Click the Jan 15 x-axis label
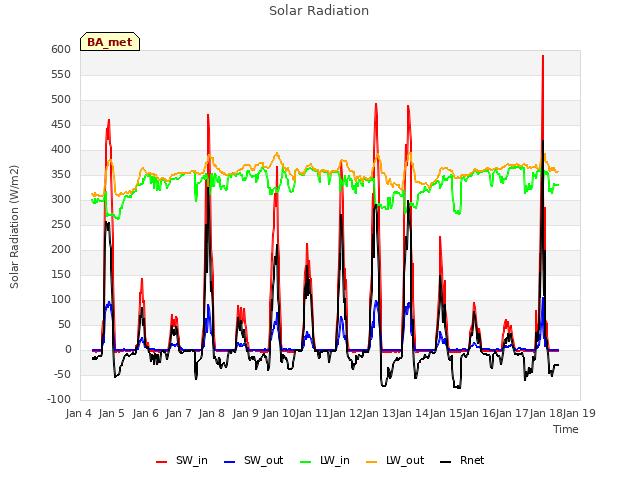Screen dimensions: 640x480 446,413
